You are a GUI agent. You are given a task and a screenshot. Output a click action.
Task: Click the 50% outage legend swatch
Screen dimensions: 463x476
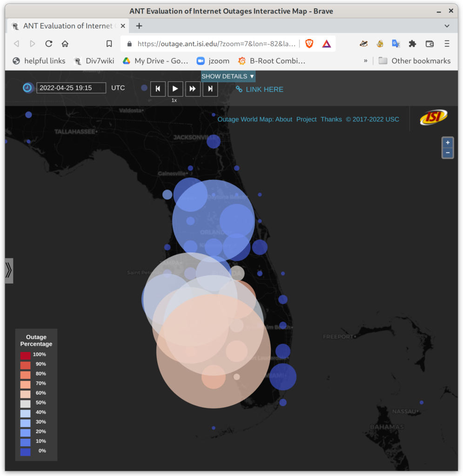click(26, 403)
